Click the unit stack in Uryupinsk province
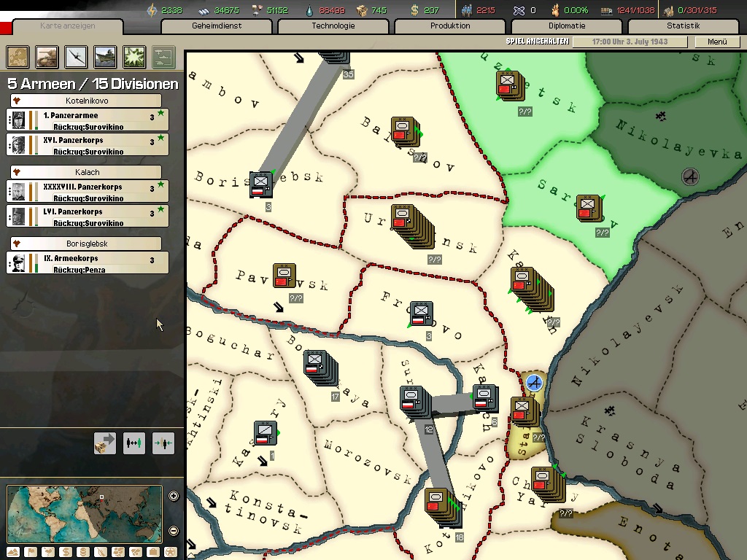This screenshot has height=560, width=747. (x=413, y=226)
